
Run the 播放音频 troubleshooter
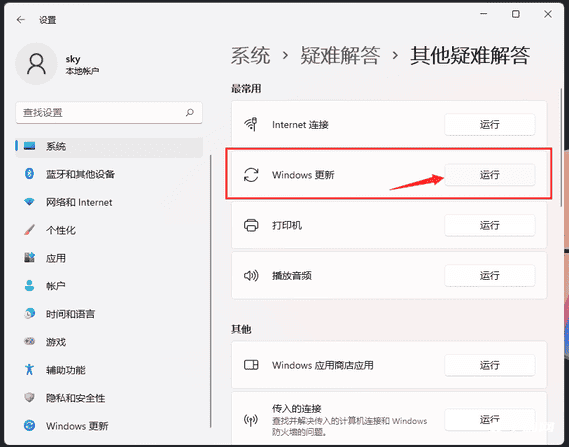click(x=490, y=276)
